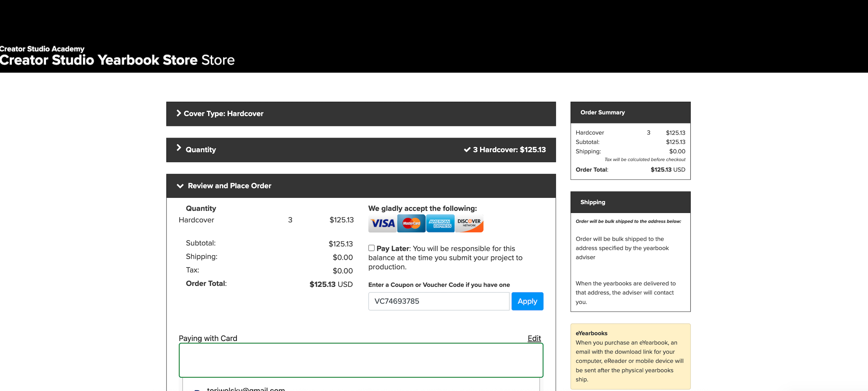Click the 'Tax will be calculated' note
868x391 pixels.
(645, 160)
